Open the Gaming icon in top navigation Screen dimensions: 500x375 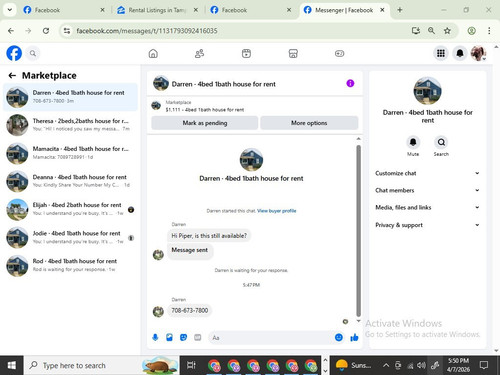click(340, 53)
